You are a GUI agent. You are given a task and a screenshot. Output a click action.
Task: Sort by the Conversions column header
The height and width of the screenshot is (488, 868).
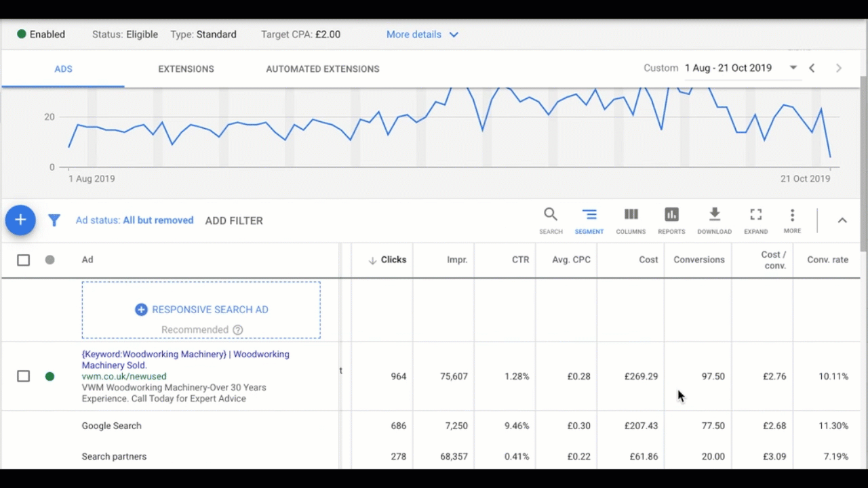[x=699, y=260]
